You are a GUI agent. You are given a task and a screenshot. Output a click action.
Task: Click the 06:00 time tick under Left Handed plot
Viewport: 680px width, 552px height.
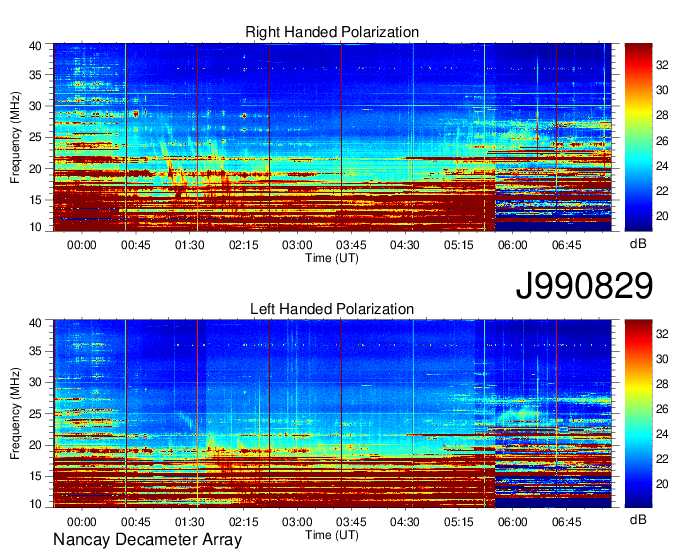point(513,522)
